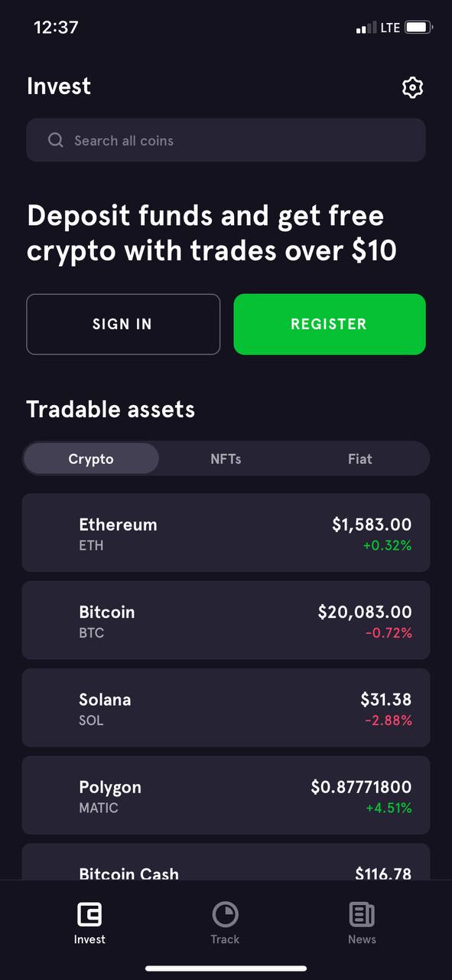Click the SIGN IN button
This screenshot has height=980, width=452.
tap(123, 324)
